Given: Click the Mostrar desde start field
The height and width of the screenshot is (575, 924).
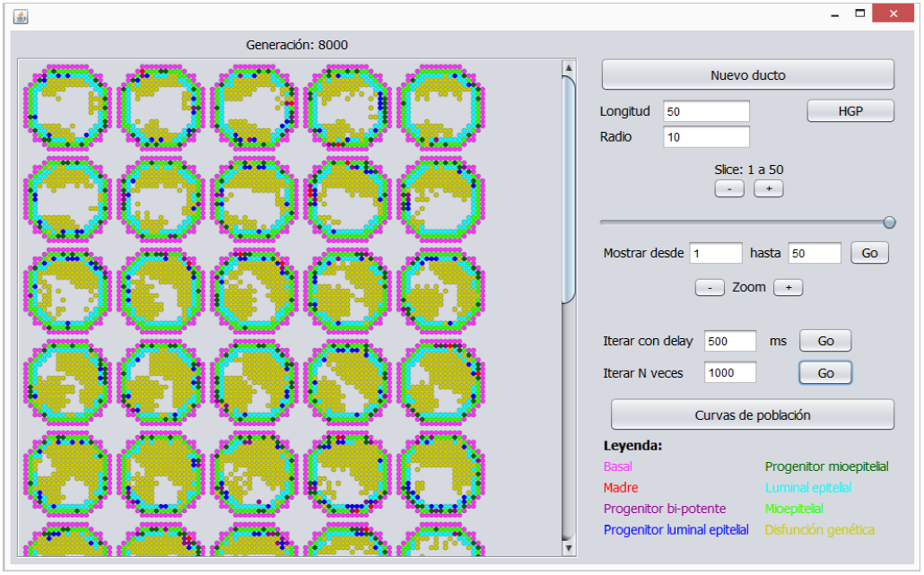Looking at the screenshot, I should pos(716,254).
